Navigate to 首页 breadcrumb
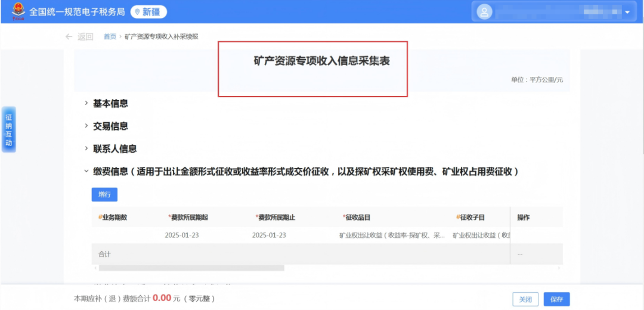Image resolution: width=644 pixels, height=310 pixels. [x=110, y=36]
